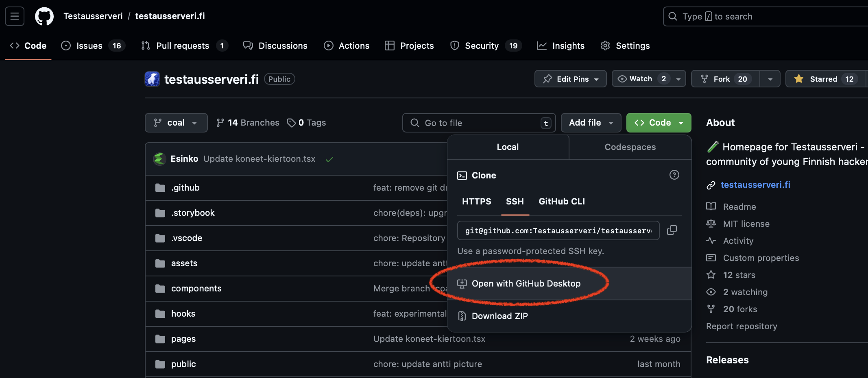Expand the coal branch selector dropdown
868x378 pixels.
click(176, 123)
